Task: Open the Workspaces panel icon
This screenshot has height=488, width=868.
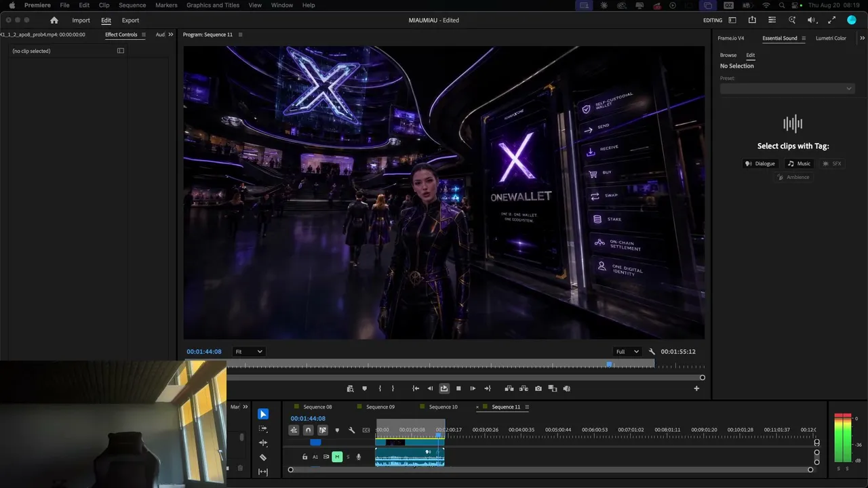Action: click(732, 20)
